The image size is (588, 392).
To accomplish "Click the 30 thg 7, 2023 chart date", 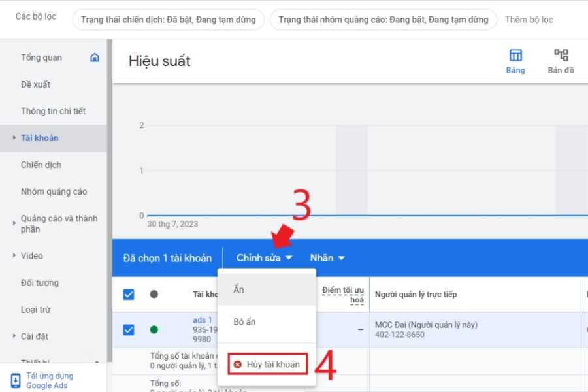I will [x=172, y=224].
